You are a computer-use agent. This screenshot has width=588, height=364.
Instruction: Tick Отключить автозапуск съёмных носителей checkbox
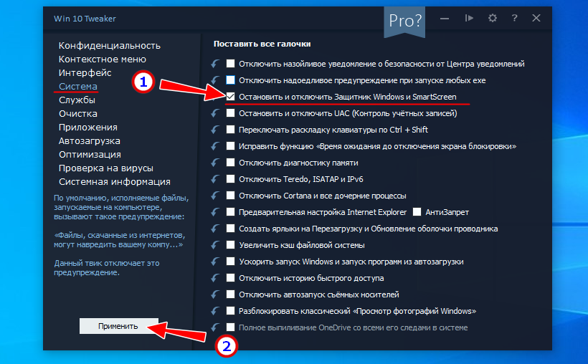pyautogui.click(x=231, y=294)
